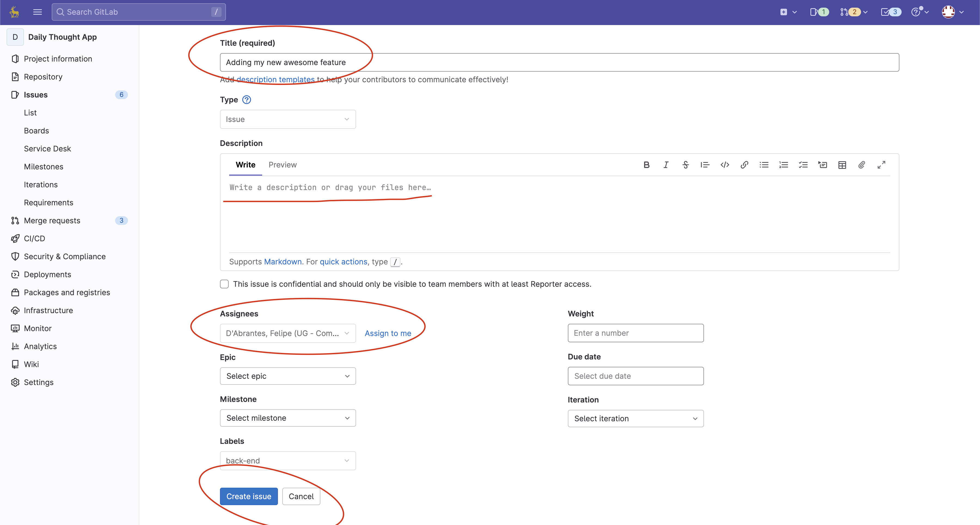980x525 pixels.
Task: Focus the Select due date field
Action: [635, 376]
